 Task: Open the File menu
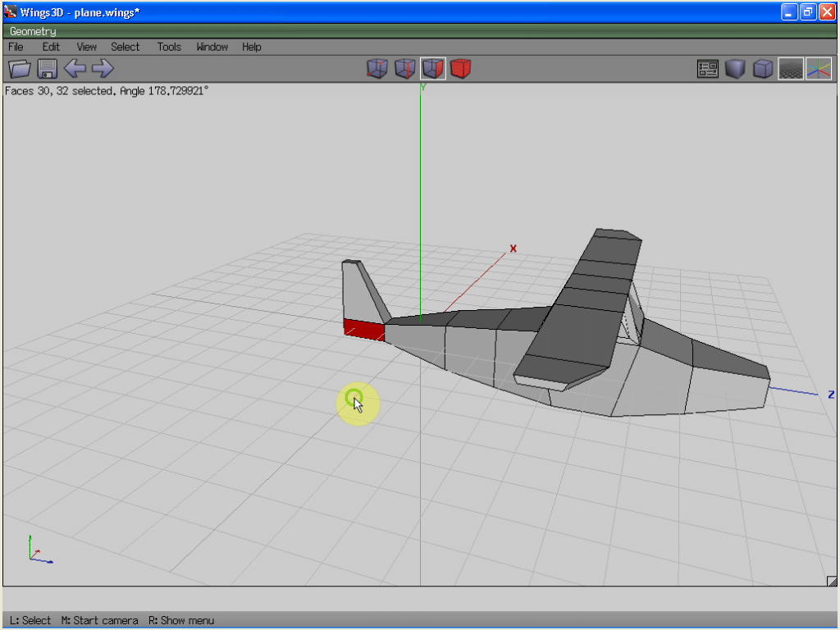tap(16, 47)
